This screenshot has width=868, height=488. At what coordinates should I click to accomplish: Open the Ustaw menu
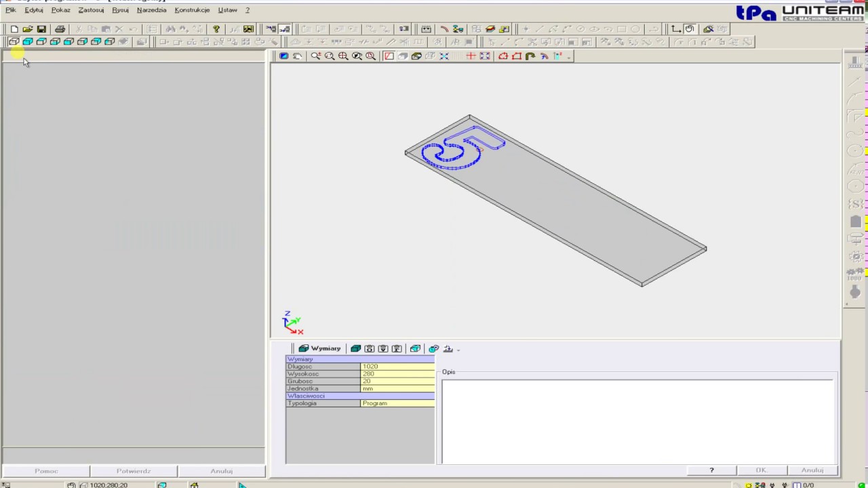point(227,10)
